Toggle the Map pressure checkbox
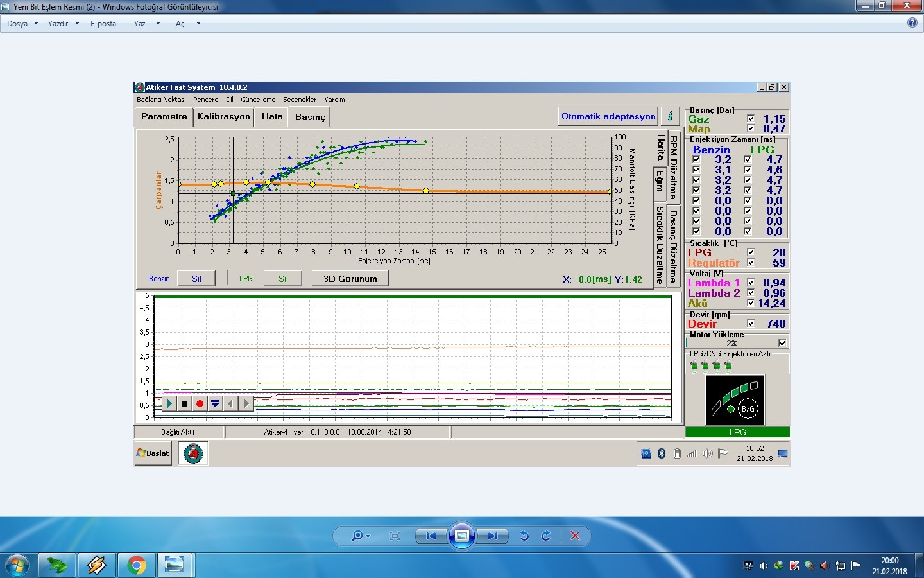Image resolution: width=924 pixels, height=578 pixels. (x=751, y=128)
